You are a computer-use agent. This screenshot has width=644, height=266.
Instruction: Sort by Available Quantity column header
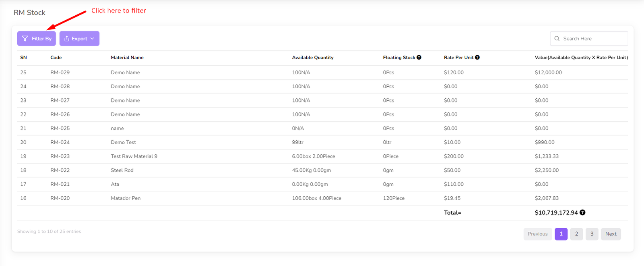313,58
